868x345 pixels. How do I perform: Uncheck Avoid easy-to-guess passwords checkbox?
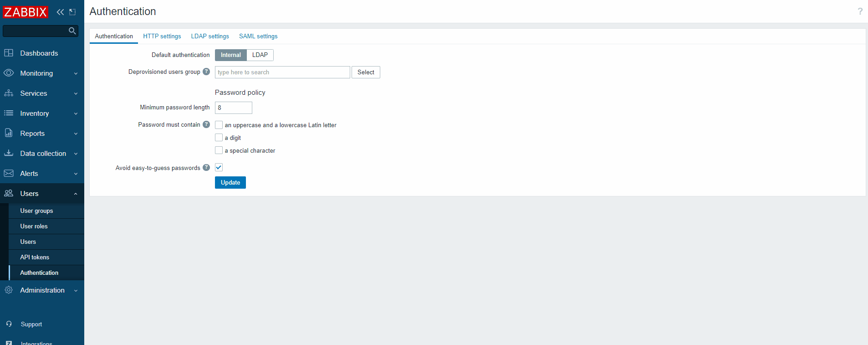point(219,167)
